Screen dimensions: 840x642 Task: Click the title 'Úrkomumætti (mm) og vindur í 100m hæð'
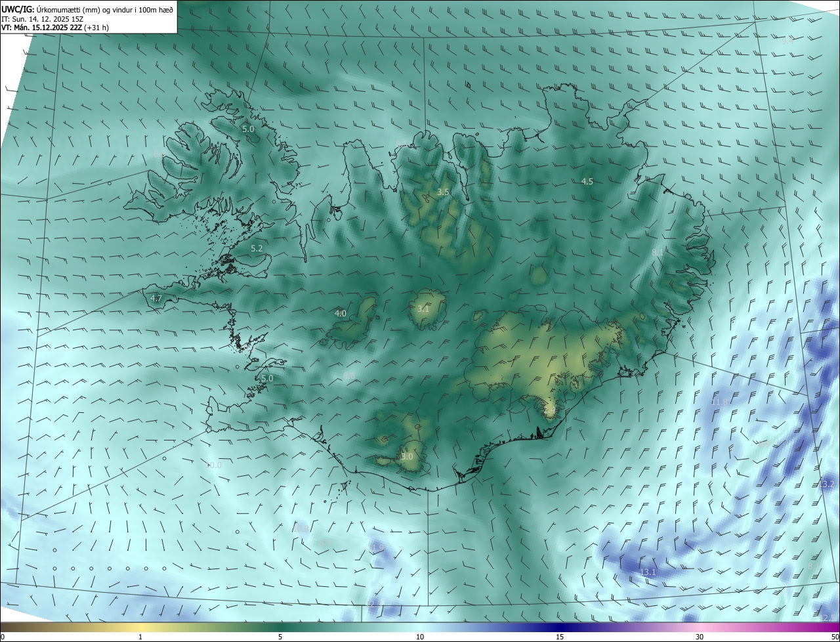coord(104,9)
